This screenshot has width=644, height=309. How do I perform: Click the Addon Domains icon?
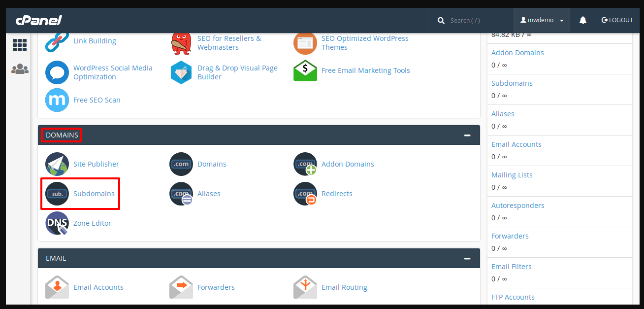point(305,164)
